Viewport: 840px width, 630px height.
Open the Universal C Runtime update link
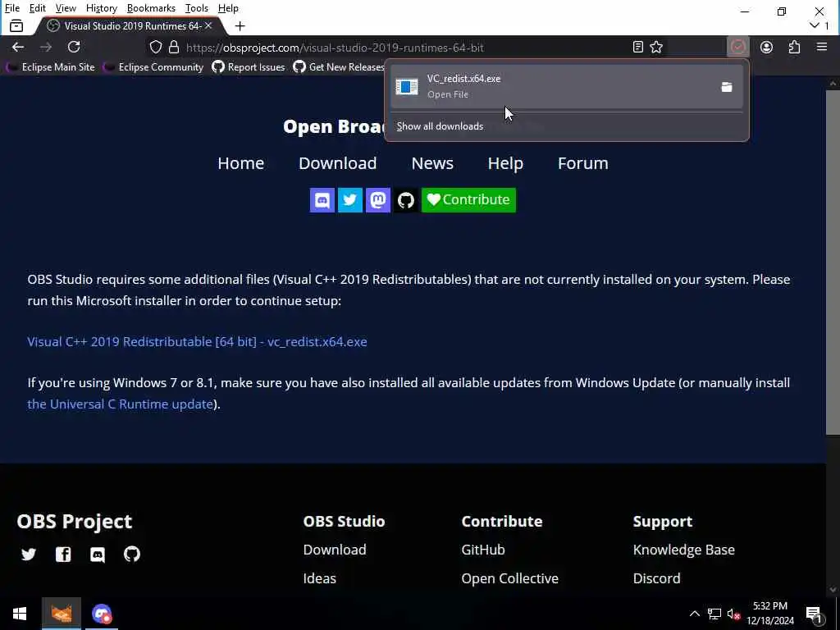coord(121,404)
